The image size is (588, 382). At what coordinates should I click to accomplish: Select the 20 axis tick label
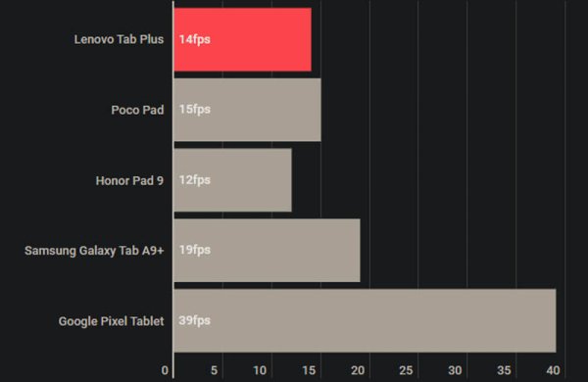coord(358,370)
